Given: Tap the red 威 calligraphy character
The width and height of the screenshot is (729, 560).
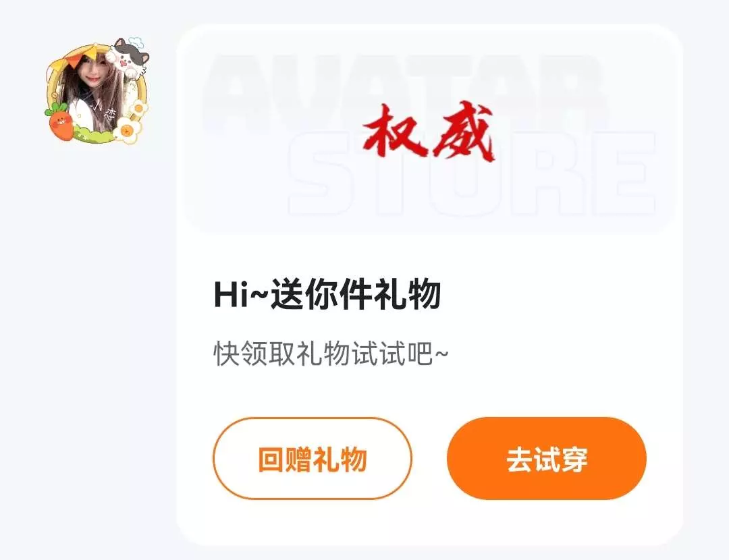Looking at the screenshot, I should (x=464, y=132).
